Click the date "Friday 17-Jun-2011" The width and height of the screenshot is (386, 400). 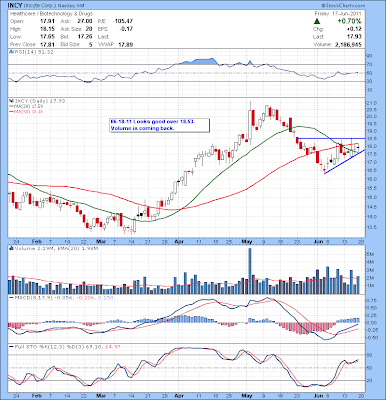[x=338, y=14]
